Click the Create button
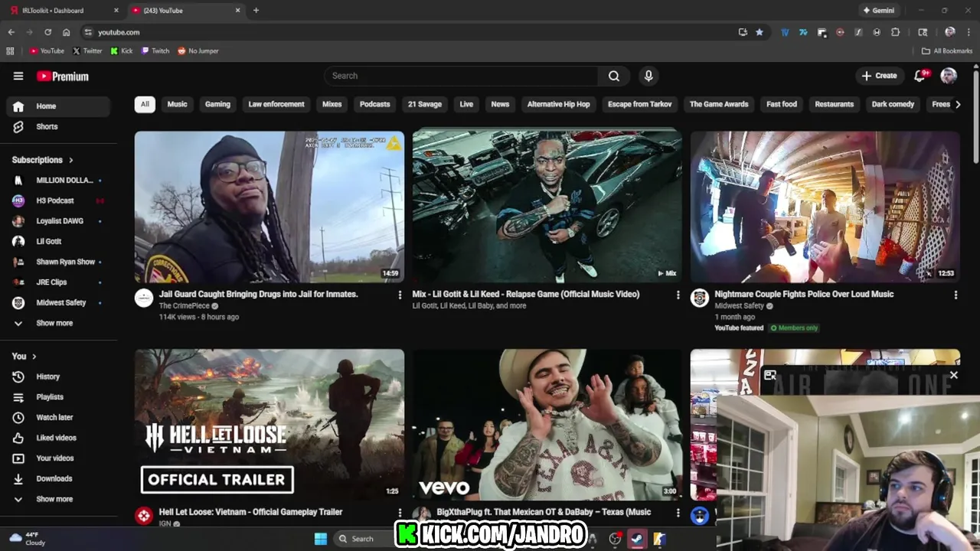 click(879, 76)
